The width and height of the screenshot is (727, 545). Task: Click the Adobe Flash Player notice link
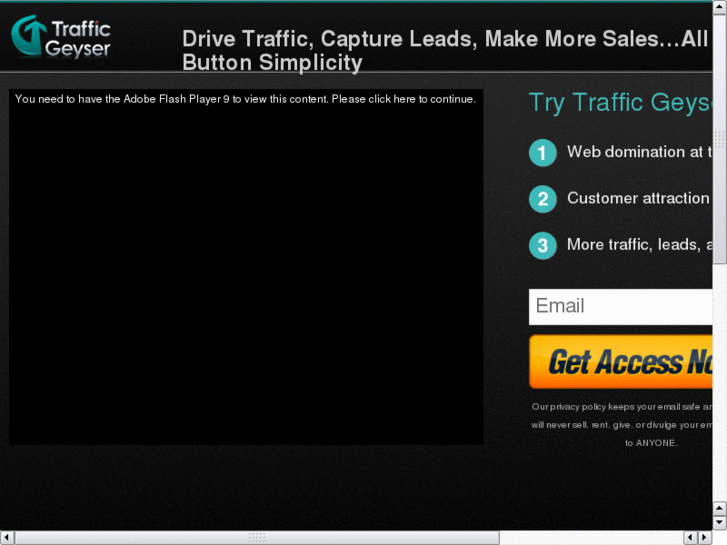245,99
